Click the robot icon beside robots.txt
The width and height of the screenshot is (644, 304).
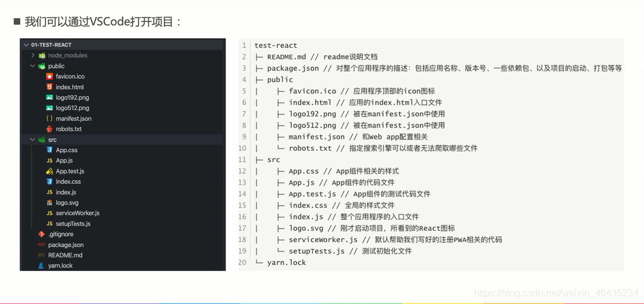pos(49,129)
